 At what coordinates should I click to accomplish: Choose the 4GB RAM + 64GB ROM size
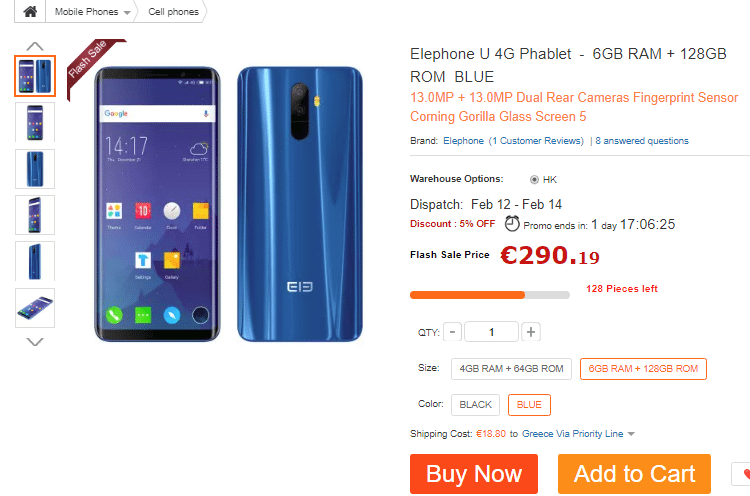click(x=511, y=369)
